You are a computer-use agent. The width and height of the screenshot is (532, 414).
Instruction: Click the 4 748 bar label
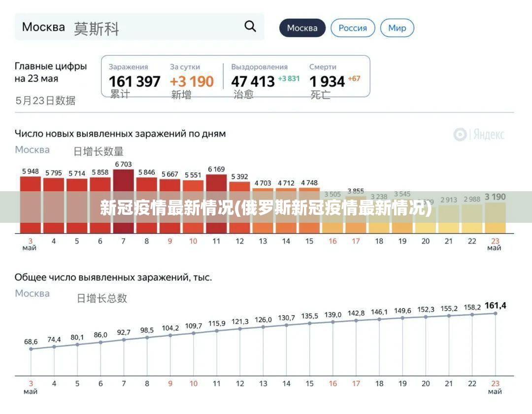pos(309,183)
